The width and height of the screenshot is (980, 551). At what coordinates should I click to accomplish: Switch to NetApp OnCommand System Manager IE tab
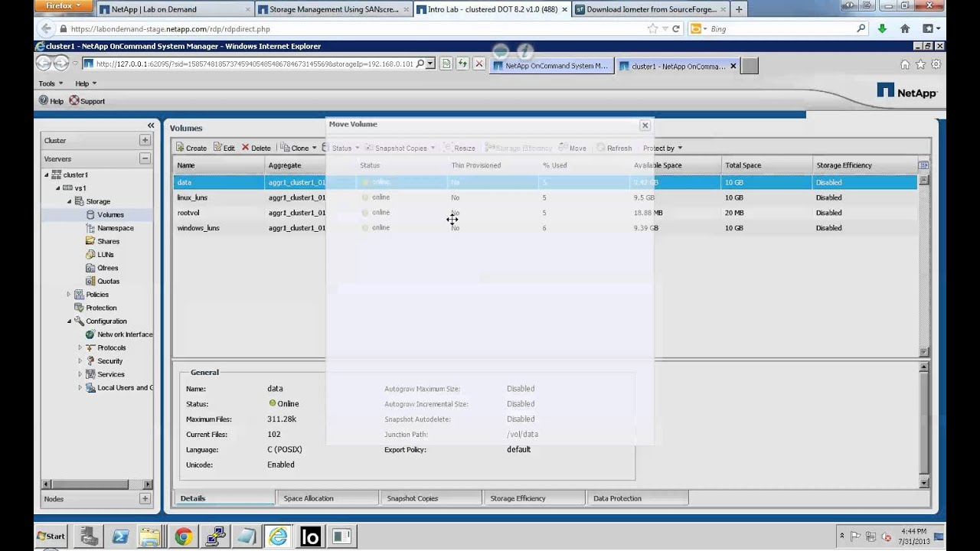pyautogui.click(x=550, y=66)
